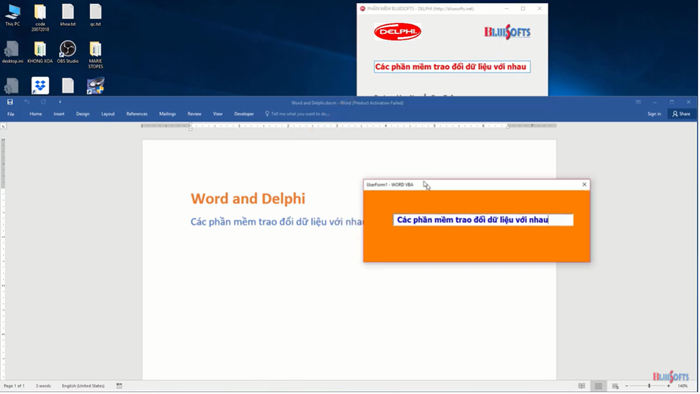The image size is (700, 394).
Task: Click Sign in link in Word
Action: click(654, 114)
